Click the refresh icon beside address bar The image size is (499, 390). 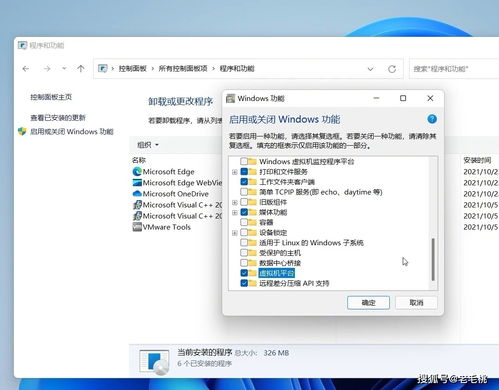(392, 69)
